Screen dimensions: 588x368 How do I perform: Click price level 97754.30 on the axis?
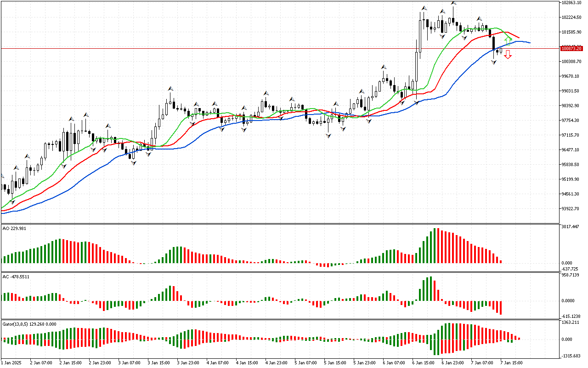pyautogui.click(x=571, y=121)
